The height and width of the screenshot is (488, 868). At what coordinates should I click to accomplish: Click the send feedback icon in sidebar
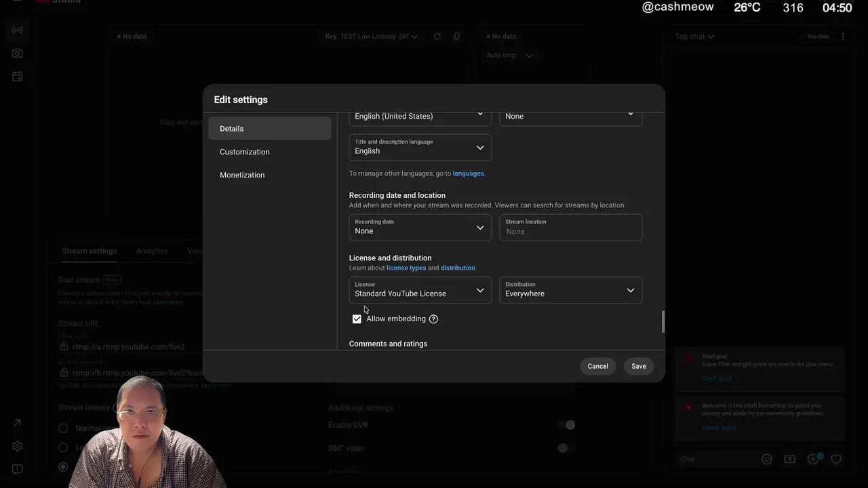(x=18, y=469)
